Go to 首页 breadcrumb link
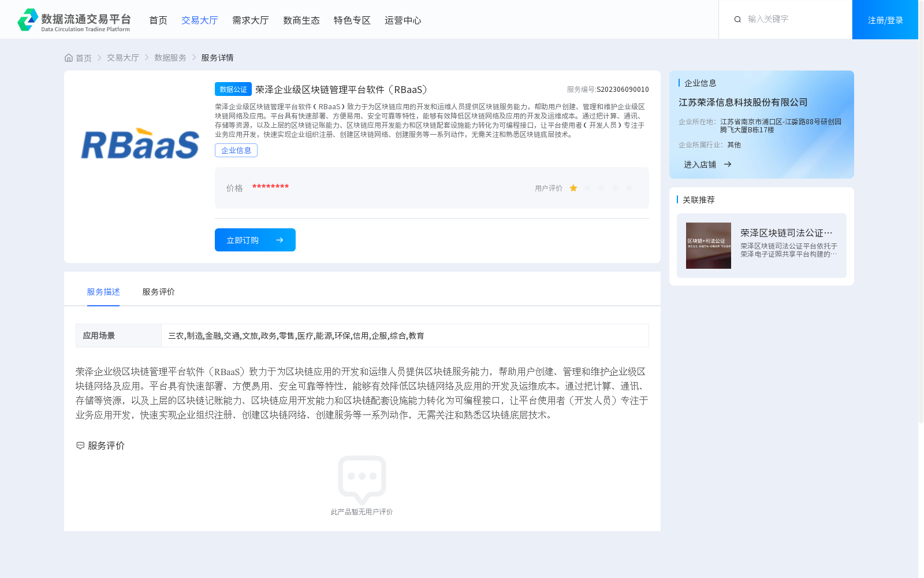Screen dimensions: 924x578 pos(84,58)
